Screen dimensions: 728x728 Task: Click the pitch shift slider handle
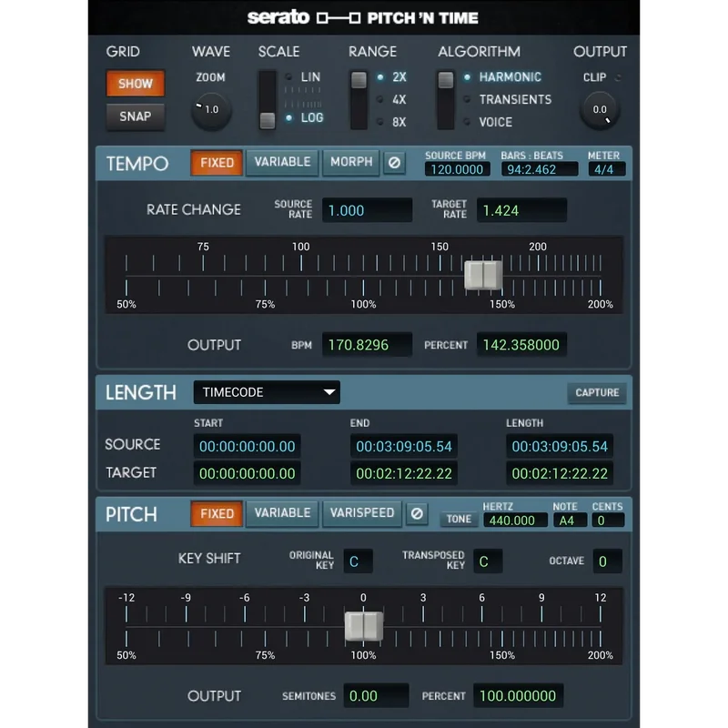(x=364, y=626)
